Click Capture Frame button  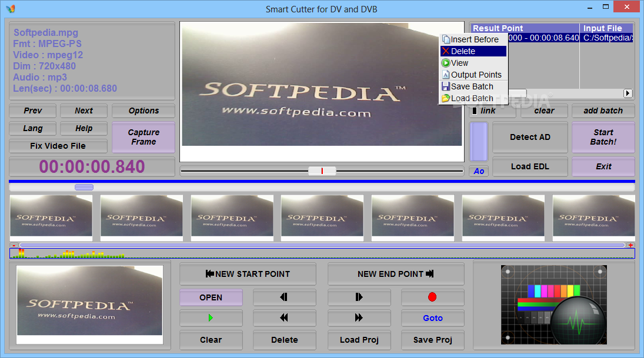click(x=144, y=137)
